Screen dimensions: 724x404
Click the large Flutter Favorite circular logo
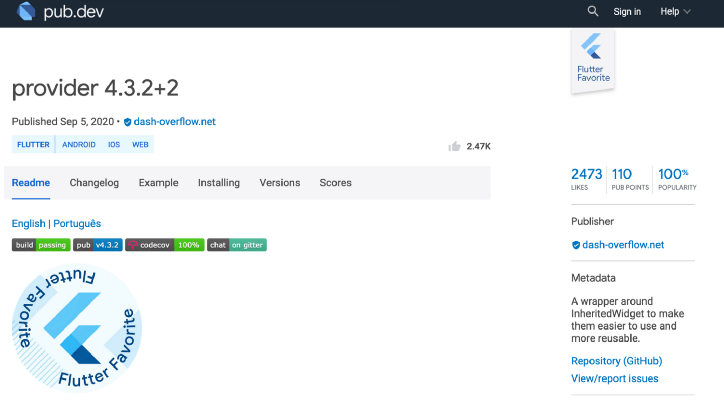pyautogui.click(x=77, y=328)
